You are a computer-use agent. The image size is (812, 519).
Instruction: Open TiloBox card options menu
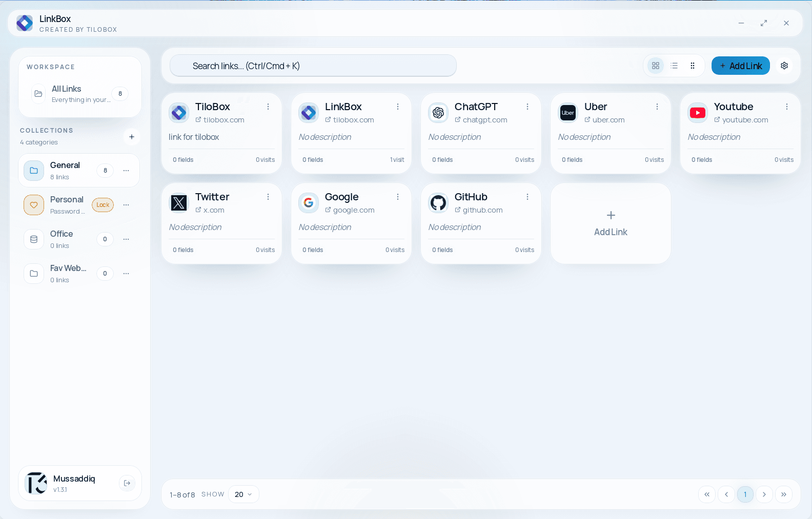268,107
